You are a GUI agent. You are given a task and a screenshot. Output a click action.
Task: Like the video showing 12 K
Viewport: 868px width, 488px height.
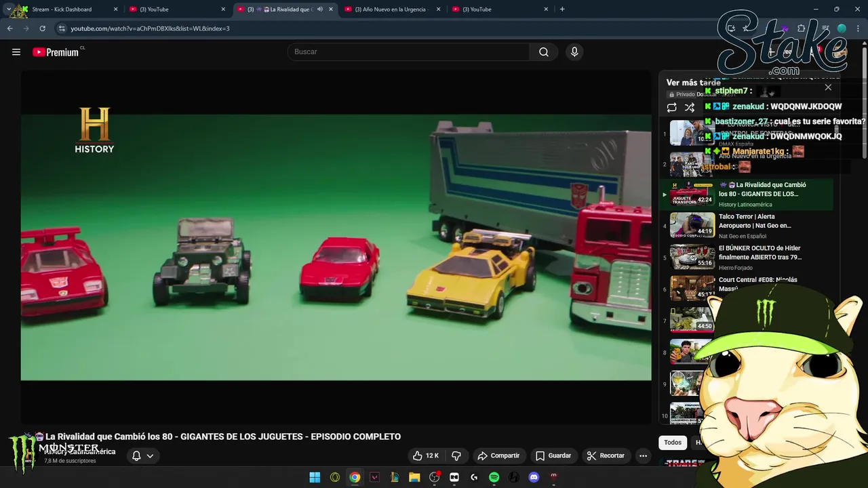(x=426, y=455)
